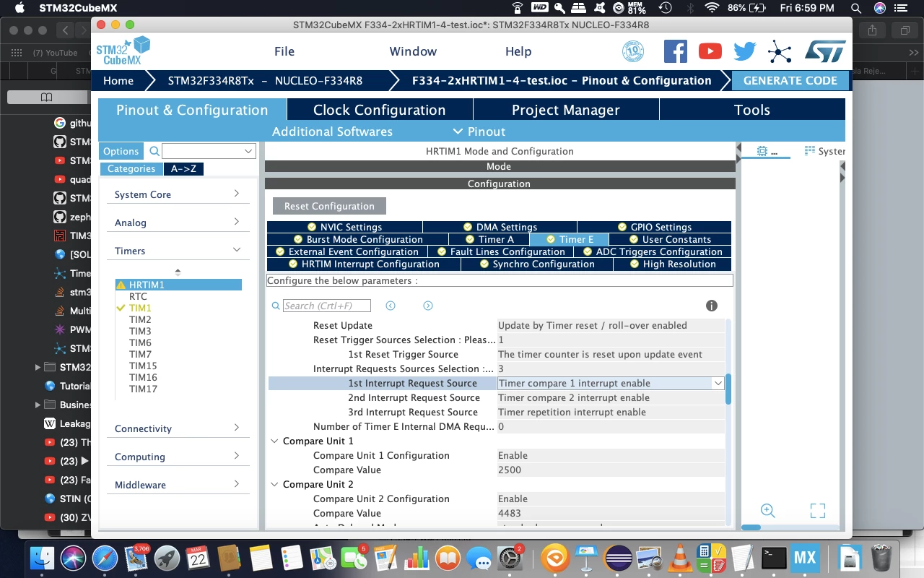Go to the Home breadcrumb
Screen dimensions: 924x578
click(118, 80)
